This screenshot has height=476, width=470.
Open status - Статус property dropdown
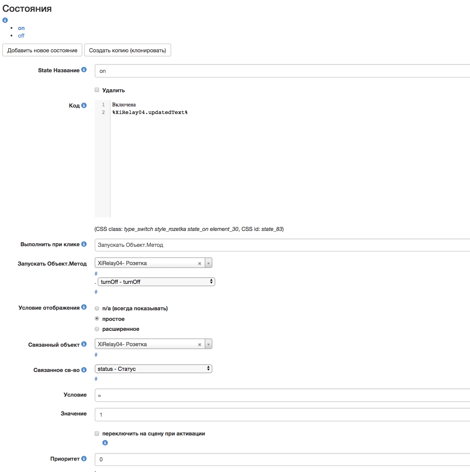154,369
